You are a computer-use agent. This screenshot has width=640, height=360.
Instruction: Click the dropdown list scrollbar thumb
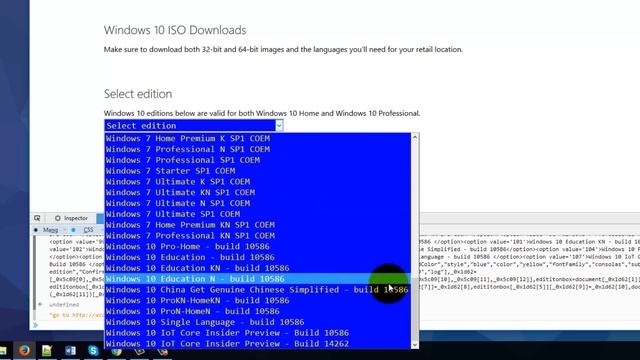pos(415,310)
